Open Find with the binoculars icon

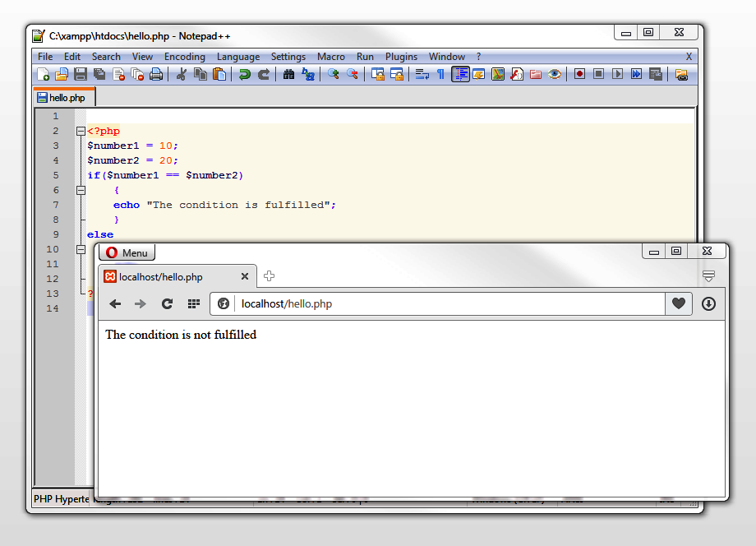click(289, 74)
